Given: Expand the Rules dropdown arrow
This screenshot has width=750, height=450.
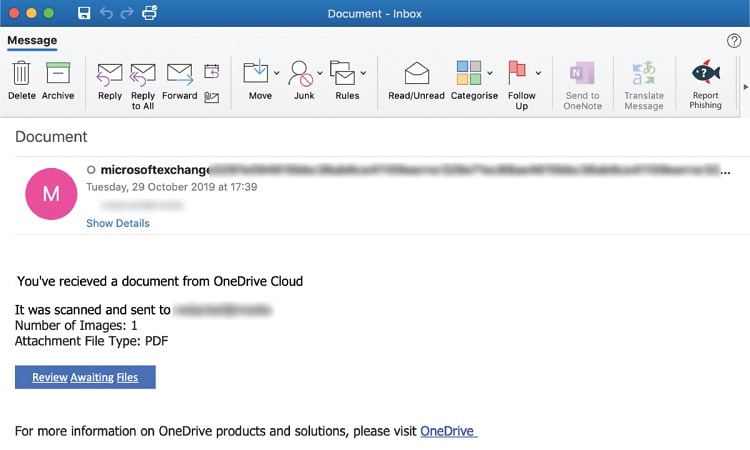Looking at the screenshot, I should [x=364, y=73].
